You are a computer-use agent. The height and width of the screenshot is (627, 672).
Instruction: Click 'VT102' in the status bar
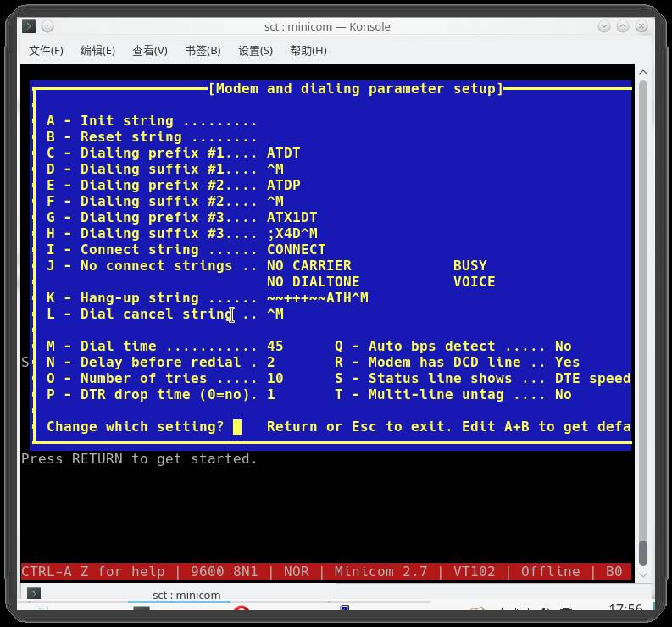click(474, 572)
